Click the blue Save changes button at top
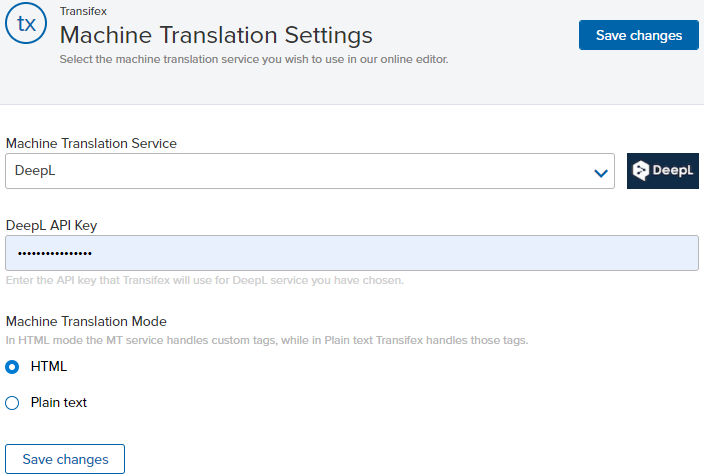704x476 pixels. coord(638,35)
